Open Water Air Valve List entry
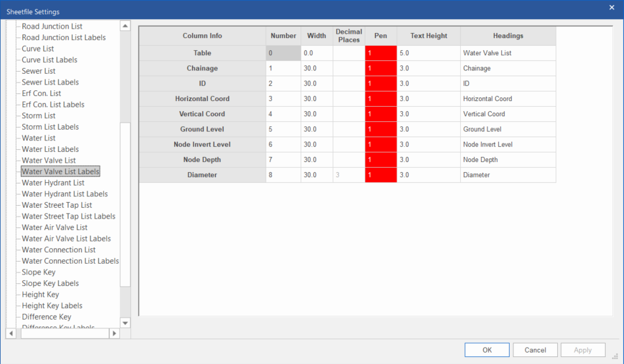Image resolution: width=624 pixels, height=364 pixels. click(x=54, y=227)
